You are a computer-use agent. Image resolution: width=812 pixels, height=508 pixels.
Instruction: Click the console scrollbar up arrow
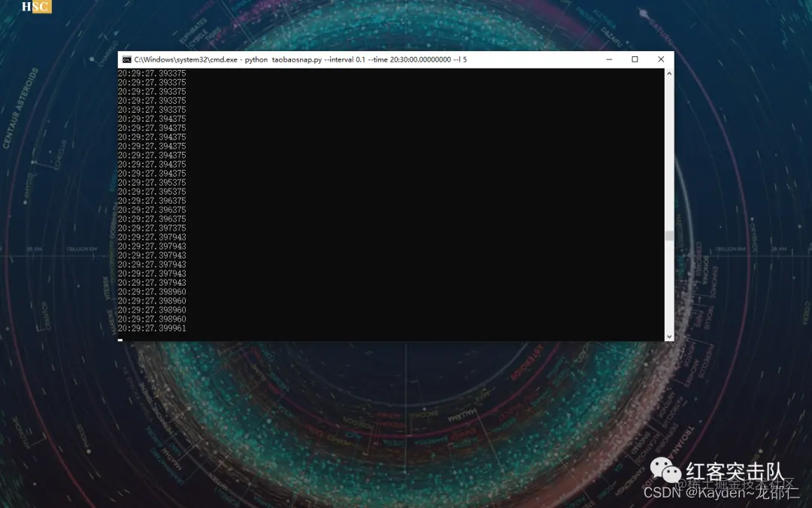[x=669, y=74]
